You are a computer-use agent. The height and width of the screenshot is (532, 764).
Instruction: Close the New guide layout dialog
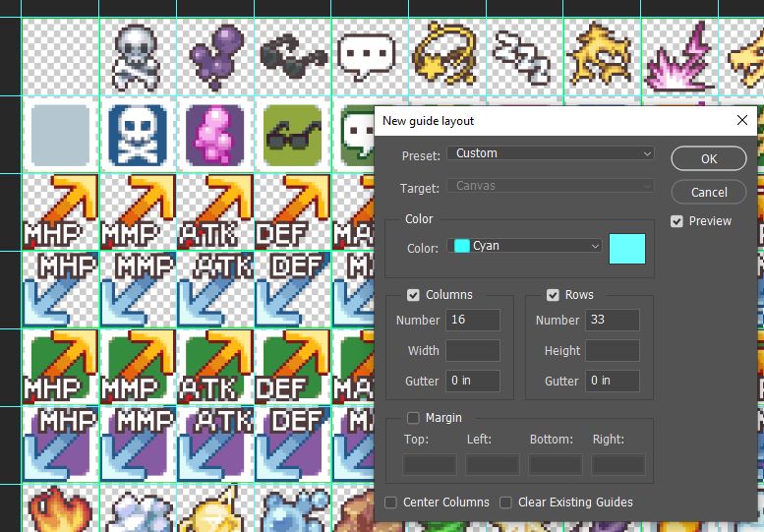pos(742,120)
